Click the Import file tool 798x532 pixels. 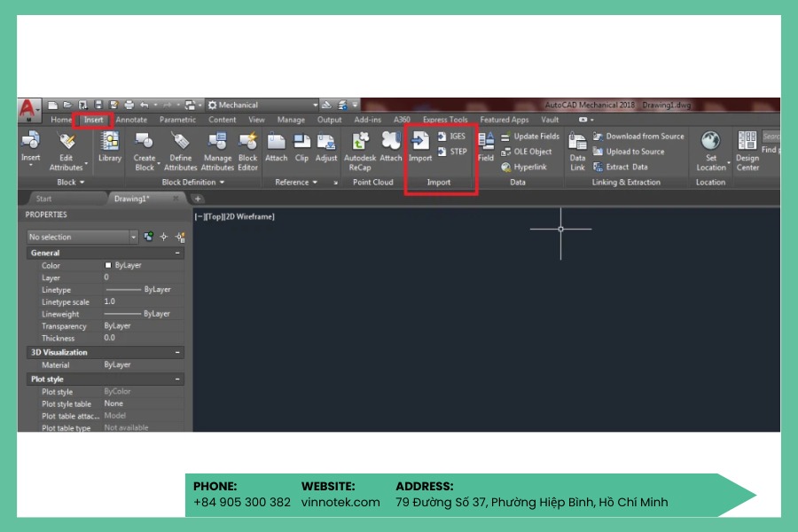(x=420, y=146)
